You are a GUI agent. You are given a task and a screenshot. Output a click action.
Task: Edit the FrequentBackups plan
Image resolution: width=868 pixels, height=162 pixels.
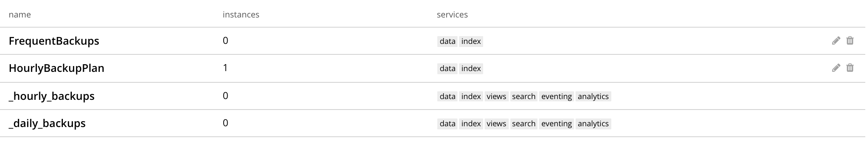tap(836, 41)
